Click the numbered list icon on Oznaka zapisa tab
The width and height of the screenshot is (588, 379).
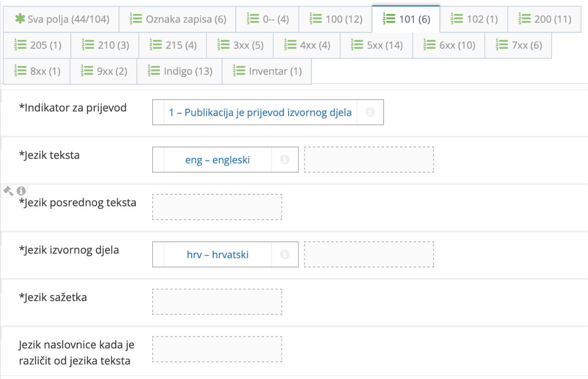click(135, 19)
